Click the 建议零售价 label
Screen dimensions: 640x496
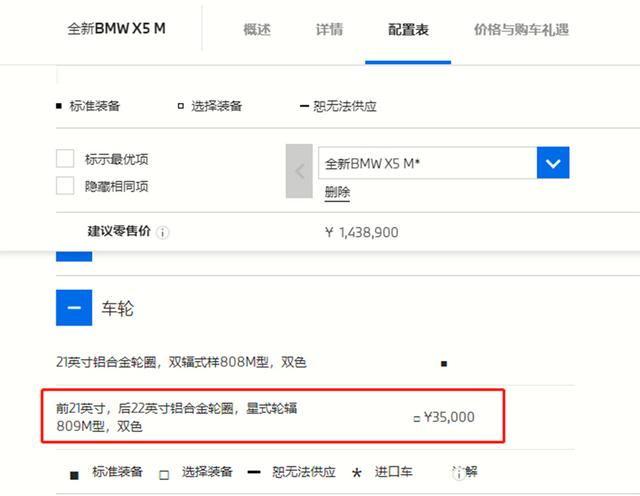click(119, 231)
